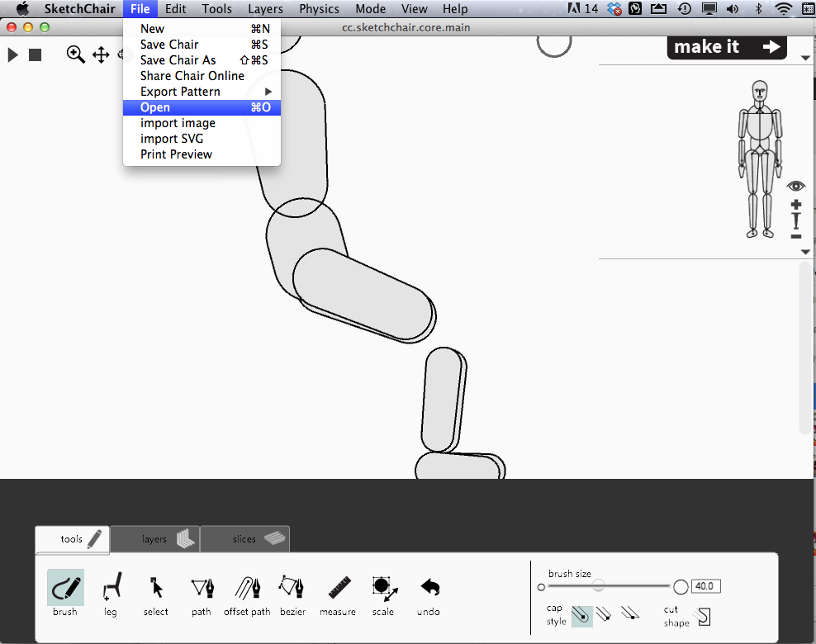Click the large brush size circle

[681, 587]
